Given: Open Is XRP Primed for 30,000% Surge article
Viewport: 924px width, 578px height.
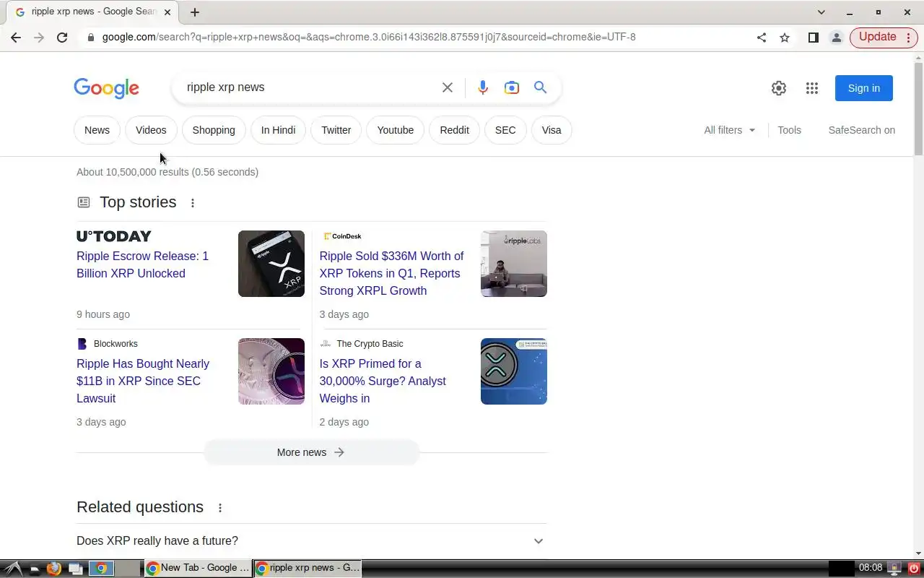Looking at the screenshot, I should tap(383, 381).
